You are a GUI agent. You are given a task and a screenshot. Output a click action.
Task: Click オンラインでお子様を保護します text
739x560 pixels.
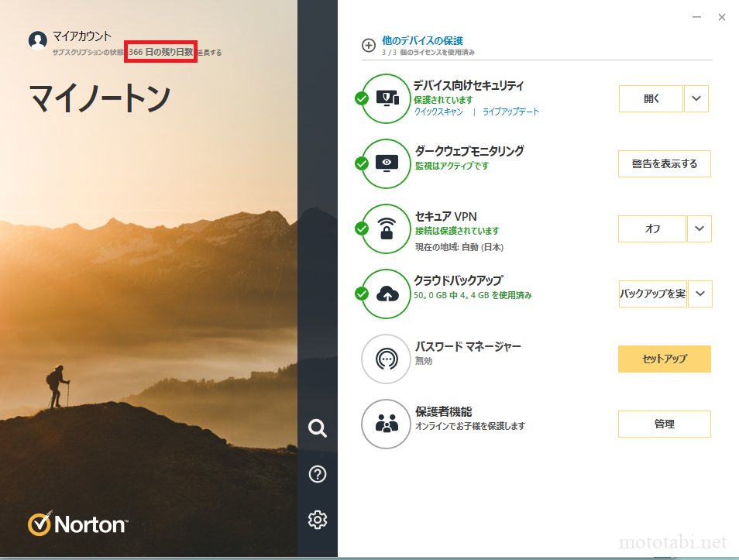point(470,426)
